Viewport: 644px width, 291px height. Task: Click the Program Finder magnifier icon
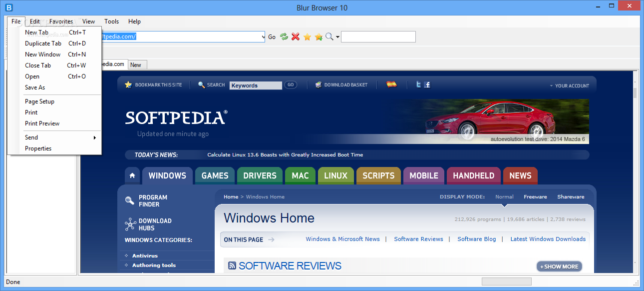pos(130,200)
